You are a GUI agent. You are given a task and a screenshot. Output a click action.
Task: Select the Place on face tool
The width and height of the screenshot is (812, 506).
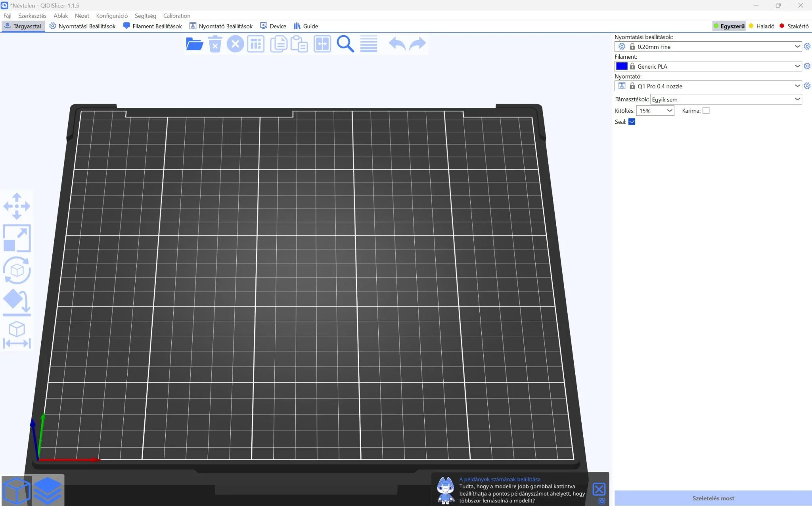[17, 303]
